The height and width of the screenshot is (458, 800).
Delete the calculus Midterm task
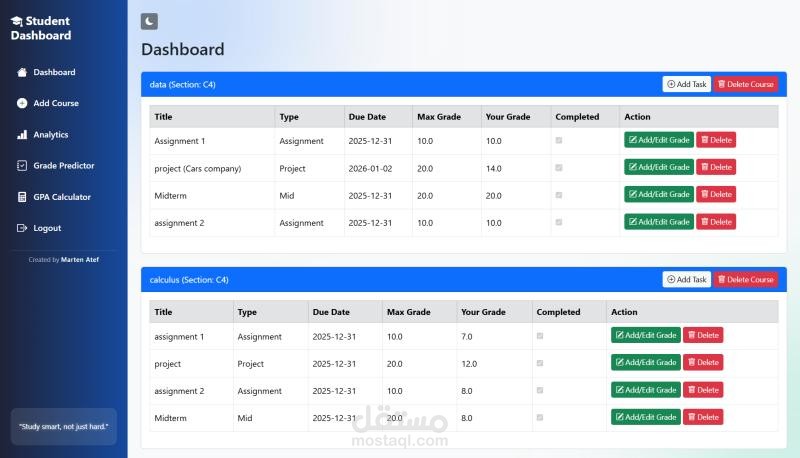pyautogui.click(x=703, y=417)
